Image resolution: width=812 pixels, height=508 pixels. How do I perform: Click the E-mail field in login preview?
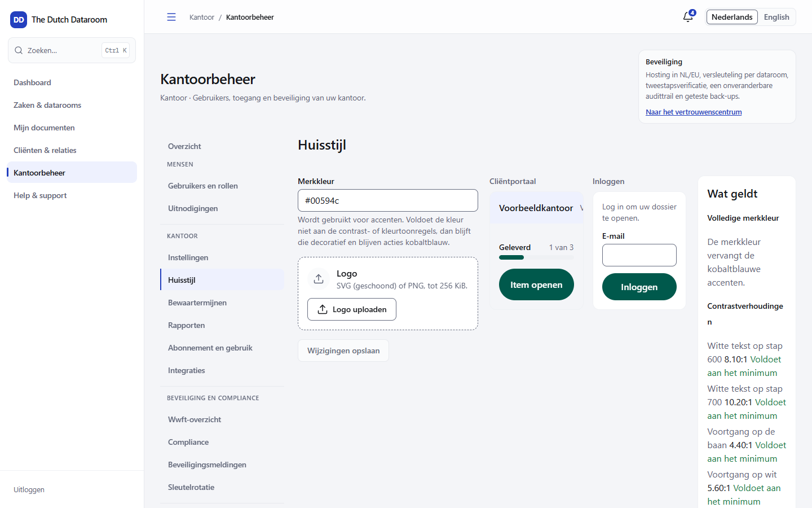pos(639,255)
